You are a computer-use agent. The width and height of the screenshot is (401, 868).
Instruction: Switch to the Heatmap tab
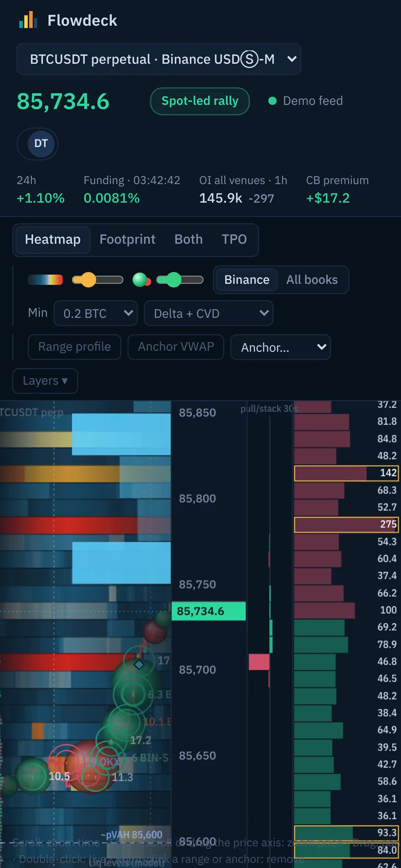tap(52, 240)
